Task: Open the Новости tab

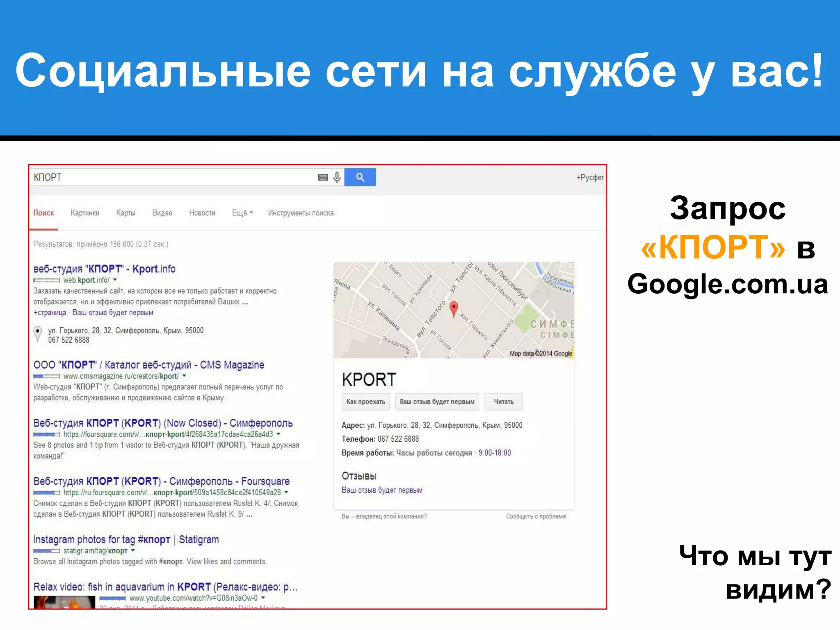Action: [x=202, y=213]
